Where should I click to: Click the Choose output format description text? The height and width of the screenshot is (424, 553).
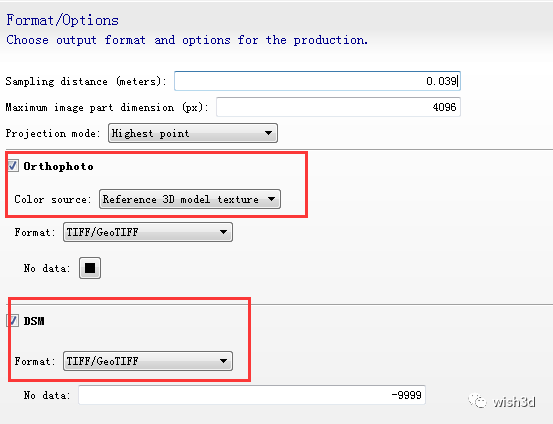[x=187, y=40]
